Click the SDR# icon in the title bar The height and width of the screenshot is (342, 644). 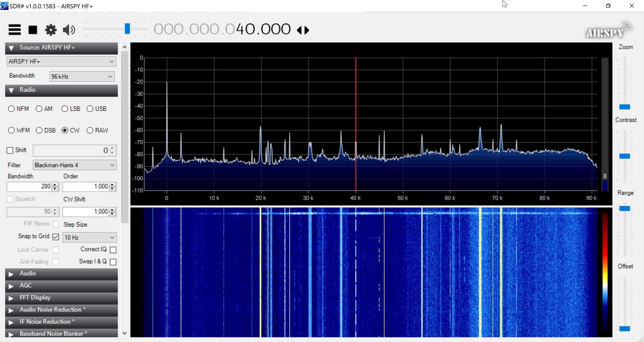5,6
